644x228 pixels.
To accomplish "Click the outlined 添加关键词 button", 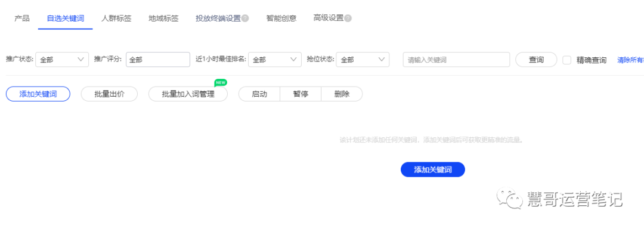I will [x=38, y=94].
